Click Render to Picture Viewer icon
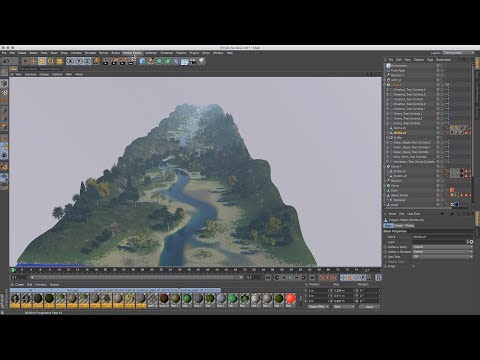The width and height of the screenshot is (480, 360). point(114,61)
